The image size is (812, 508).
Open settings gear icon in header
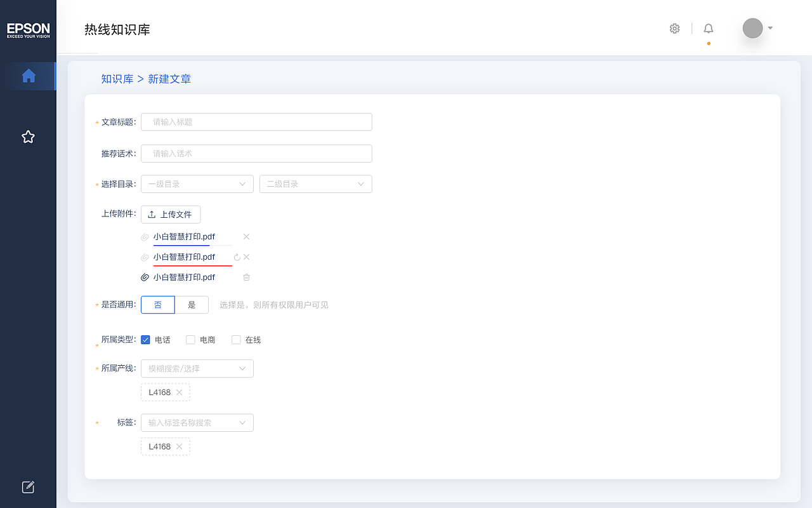(x=674, y=29)
